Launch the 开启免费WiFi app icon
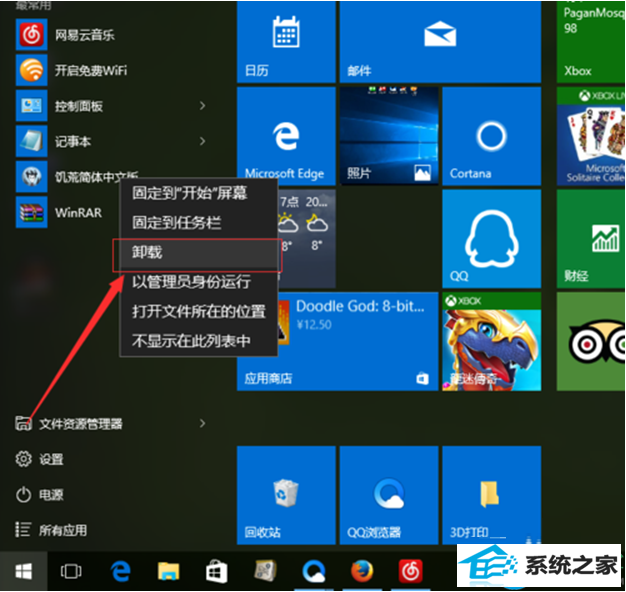Image resolution: width=626 pixels, height=592 pixels. click(x=32, y=70)
